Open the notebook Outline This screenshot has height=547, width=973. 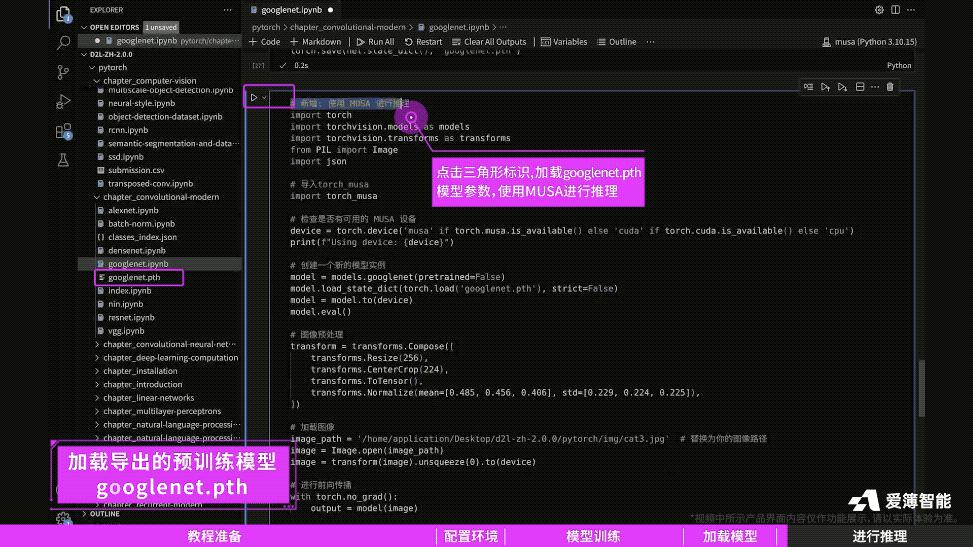pyautogui.click(x=617, y=42)
